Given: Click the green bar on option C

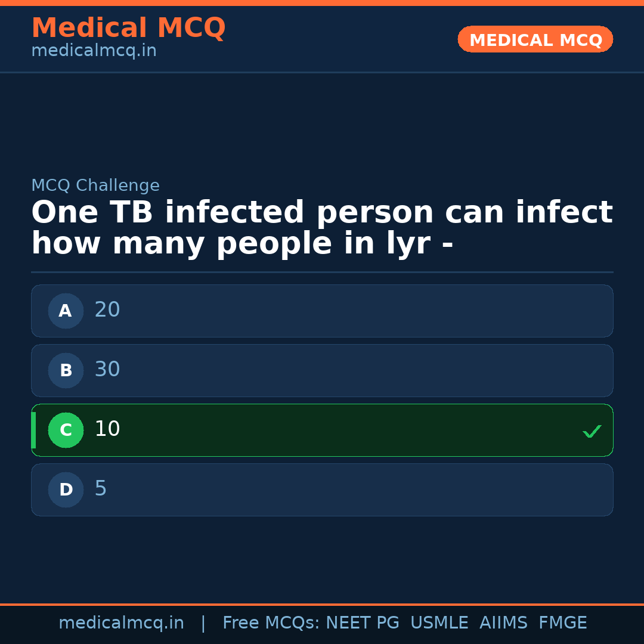Looking at the screenshot, I should 33,430.
